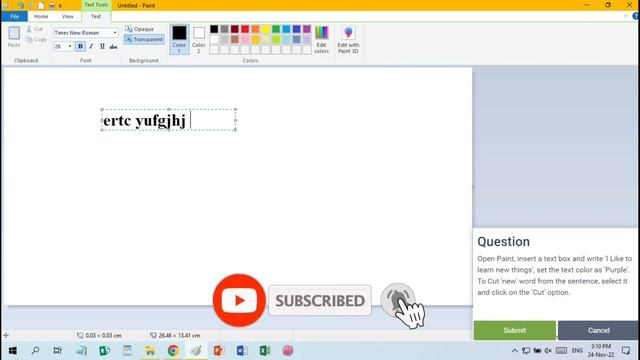640x360 pixels.
Task: Click the New document icon in title bar
Action: click(41, 5)
